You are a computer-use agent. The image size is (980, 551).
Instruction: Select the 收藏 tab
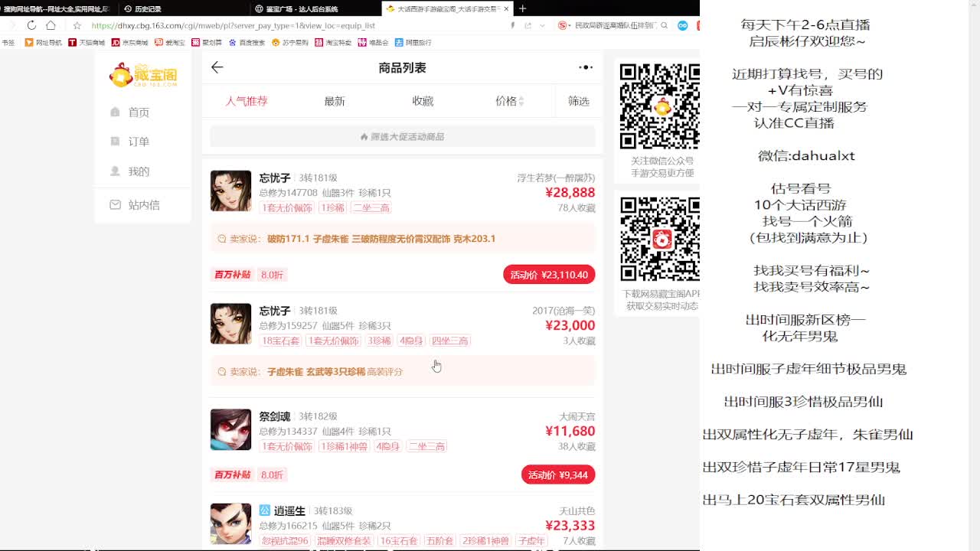click(423, 101)
